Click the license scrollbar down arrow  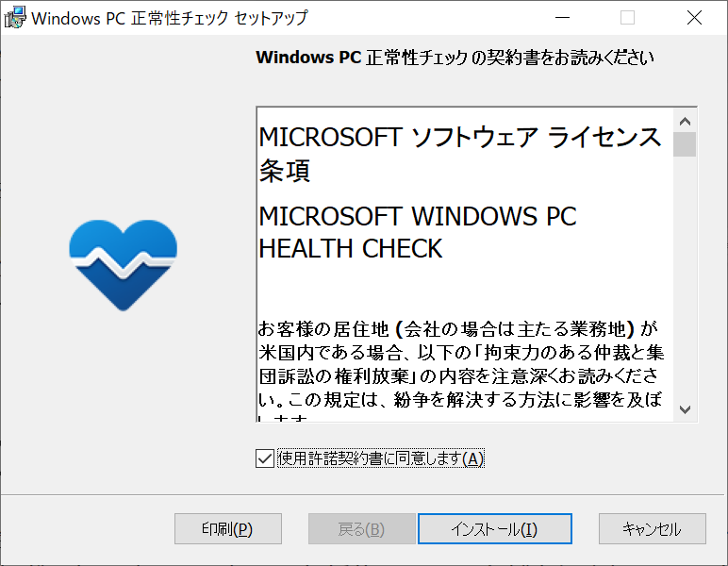tap(685, 409)
